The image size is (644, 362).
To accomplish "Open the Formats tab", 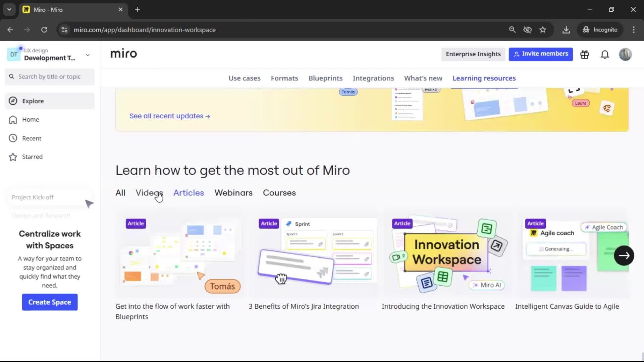I will pos(284,78).
